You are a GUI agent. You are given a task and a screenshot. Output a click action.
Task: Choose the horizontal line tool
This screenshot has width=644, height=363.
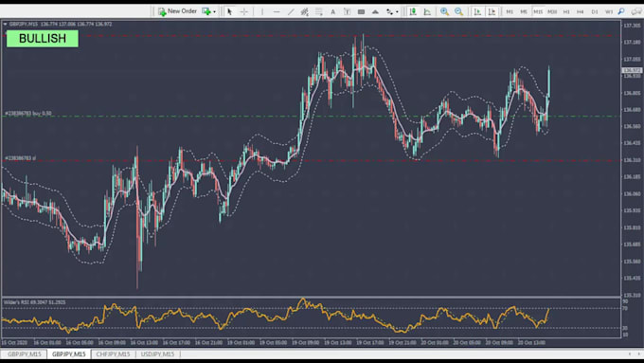tap(277, 12)
